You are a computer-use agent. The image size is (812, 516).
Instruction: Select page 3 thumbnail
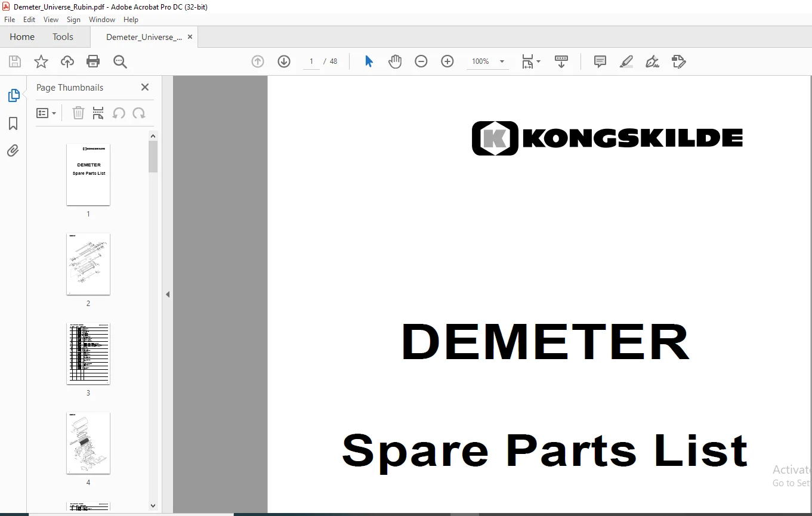pyautogui.click(x=88, y=354)
